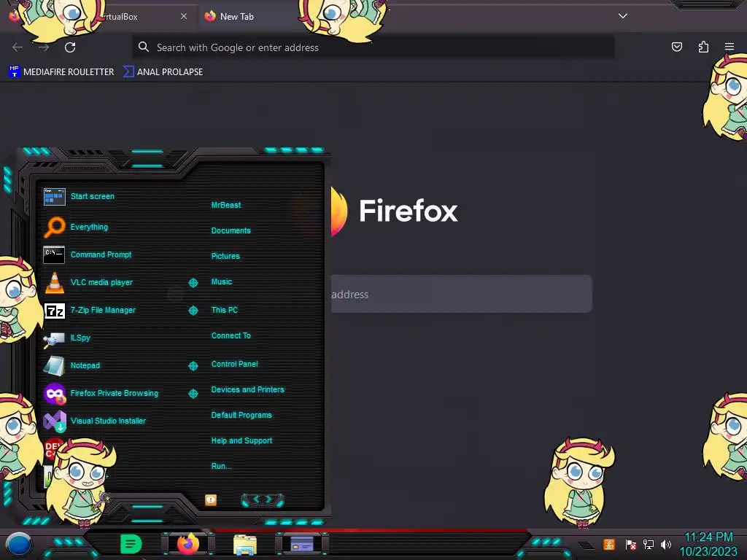
Task: Open the Save to Pocket icon
Action: click(676, 47)
